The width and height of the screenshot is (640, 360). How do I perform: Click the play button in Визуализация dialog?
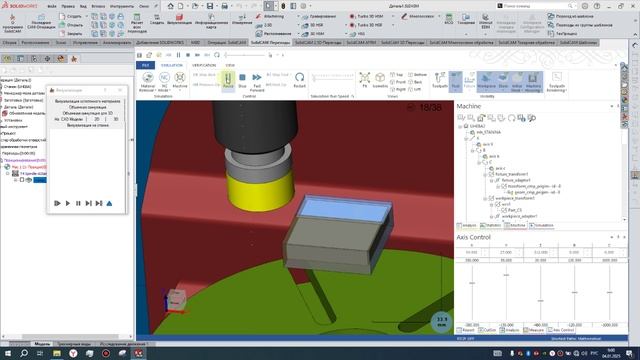click(x=68, y=203)
